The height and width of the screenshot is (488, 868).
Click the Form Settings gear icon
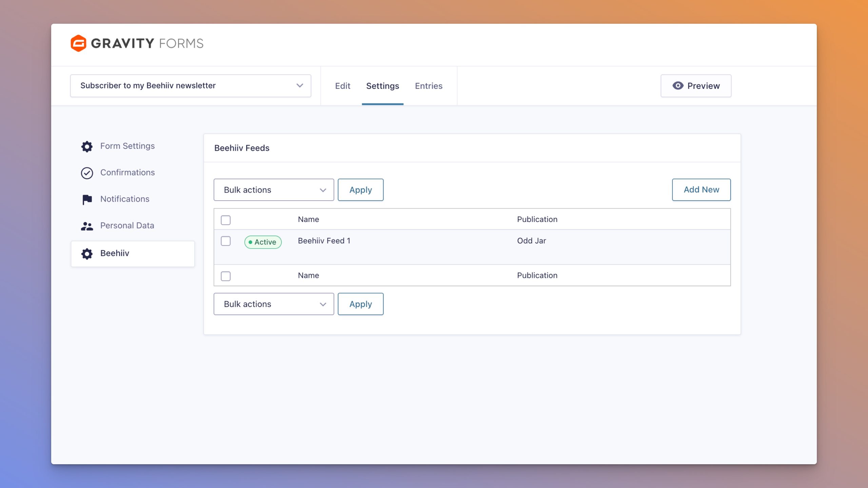[87, 146]
